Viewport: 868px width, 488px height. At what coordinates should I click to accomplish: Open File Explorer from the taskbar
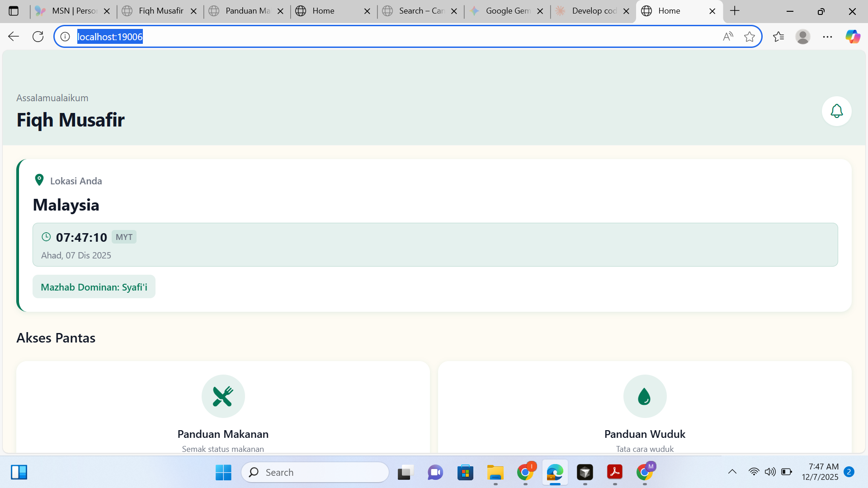tap(495, 472)
